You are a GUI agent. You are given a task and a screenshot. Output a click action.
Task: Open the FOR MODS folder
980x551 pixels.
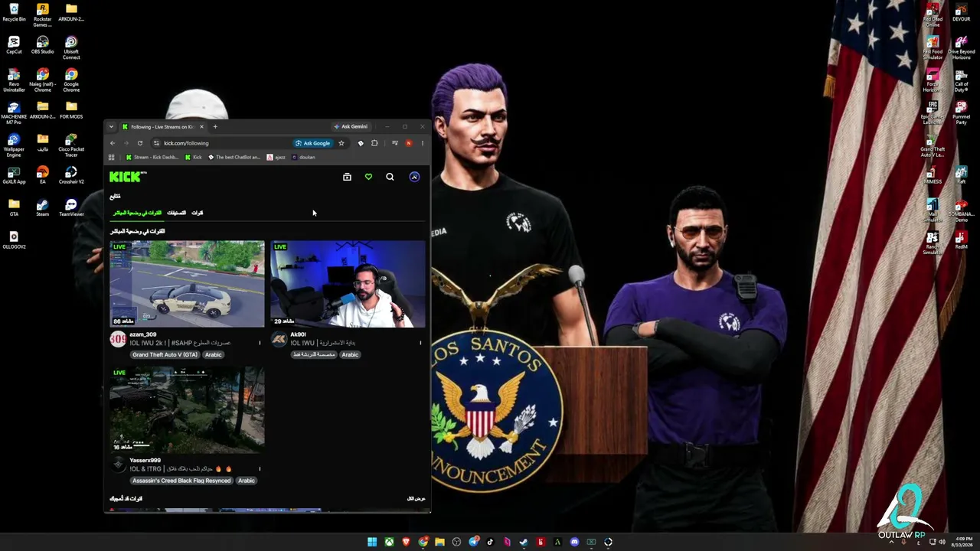[x=71, y=110]
